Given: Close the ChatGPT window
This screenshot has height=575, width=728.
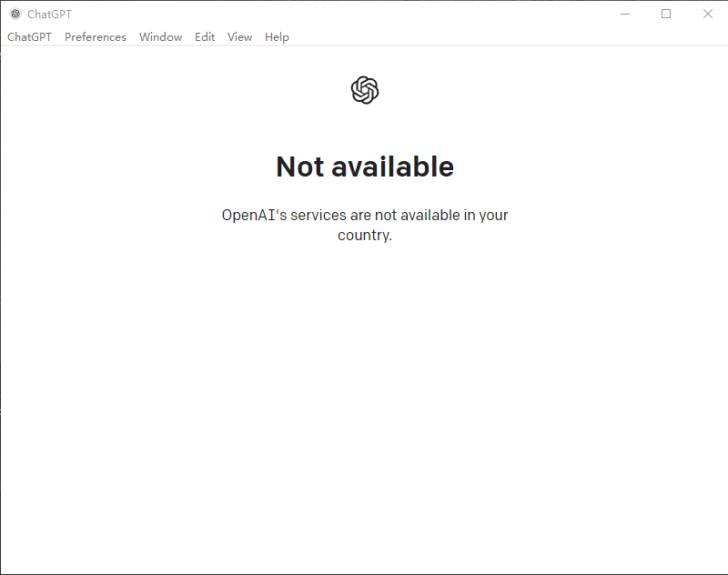Looking at the screenshot, I should tap(707, 14).
